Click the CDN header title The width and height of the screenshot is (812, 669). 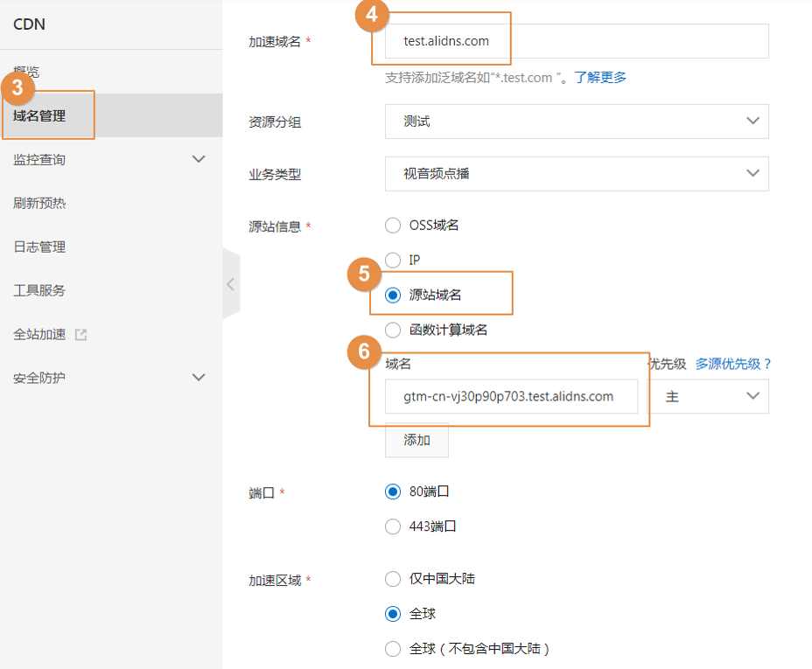[29, 24]
